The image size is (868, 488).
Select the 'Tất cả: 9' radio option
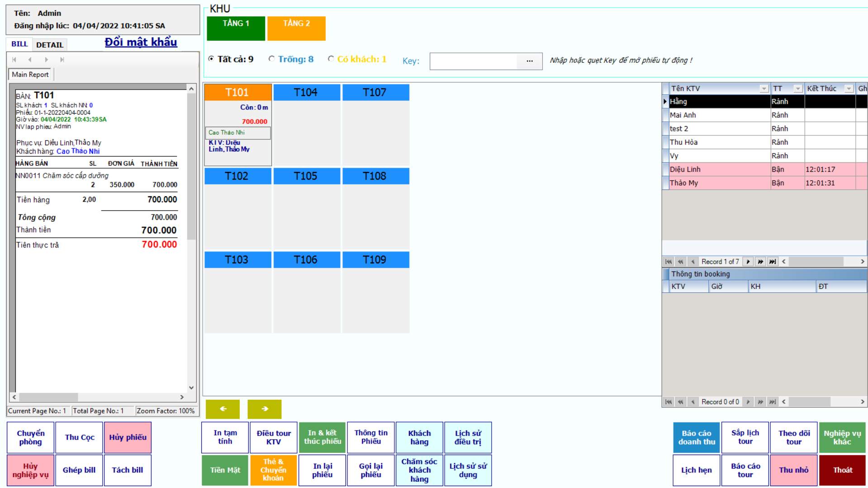tap(211, 59)
